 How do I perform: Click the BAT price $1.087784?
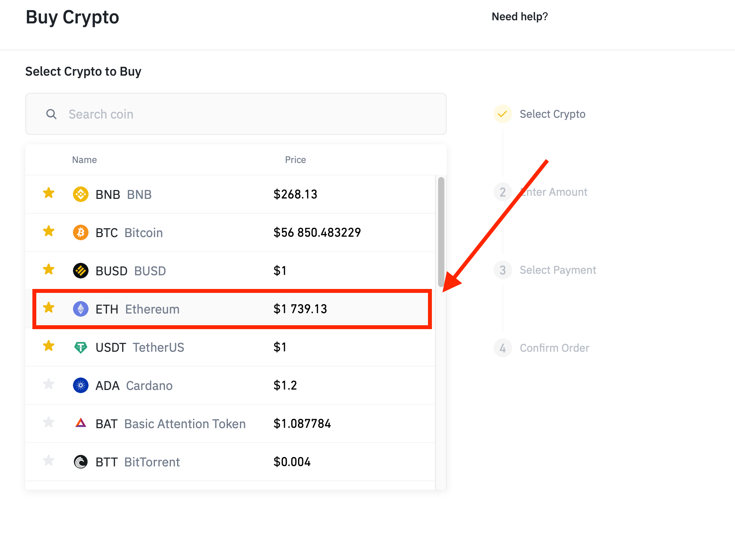click(x=302, y=424)
